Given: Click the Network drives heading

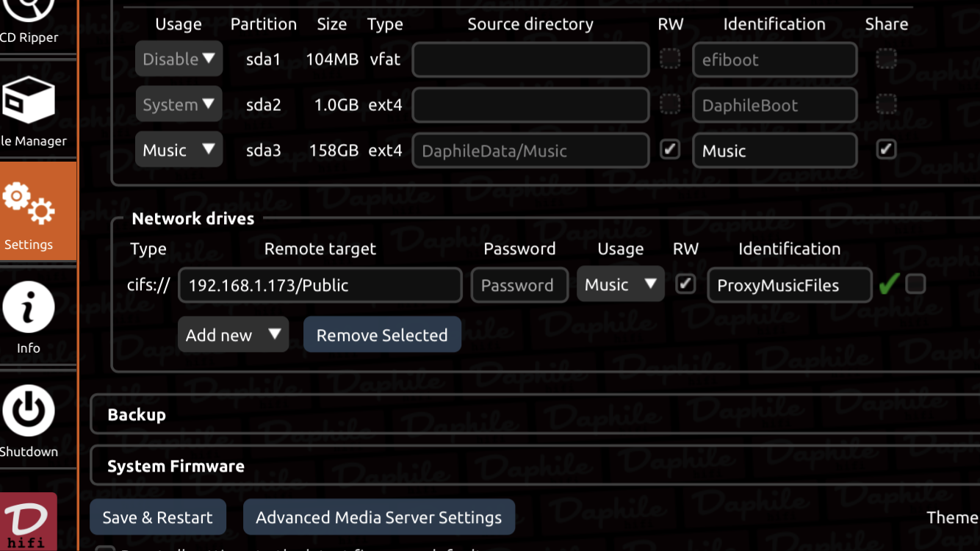Looking at the screenshot, I should pyautogui.click(x=193, y=218).
